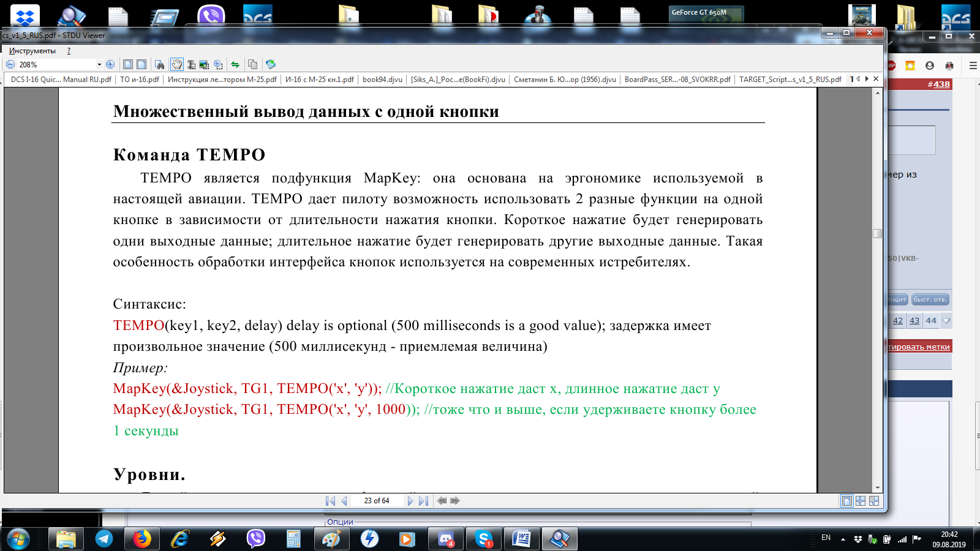Close current document tab with X
The image size is (980, 551).
click(x=876, y=79)
